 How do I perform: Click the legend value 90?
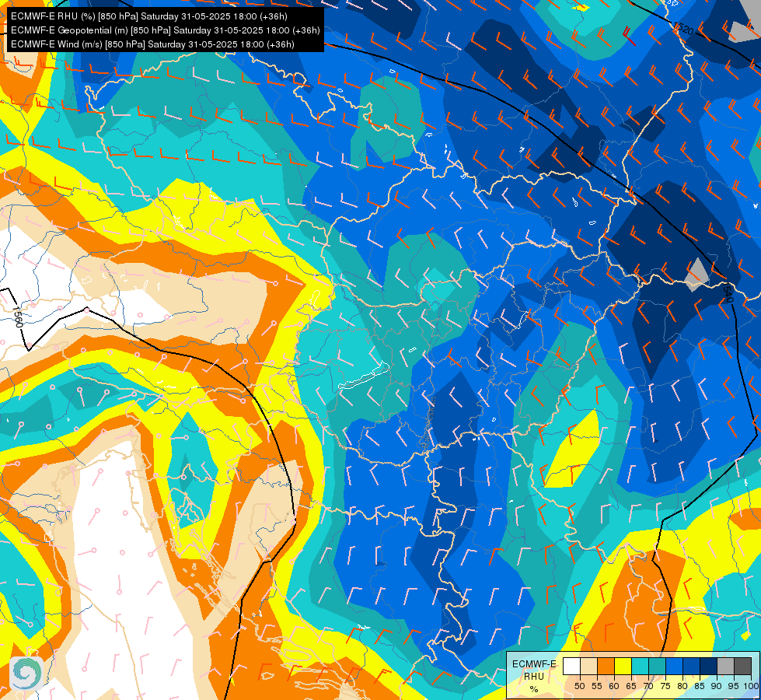pos(717,686)
